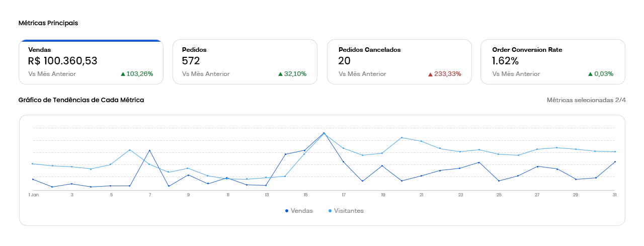Click the 'Métricas selecionadas 2/4' counter text
The width and height of the screenshot is (644, 246).
point(586,100)
